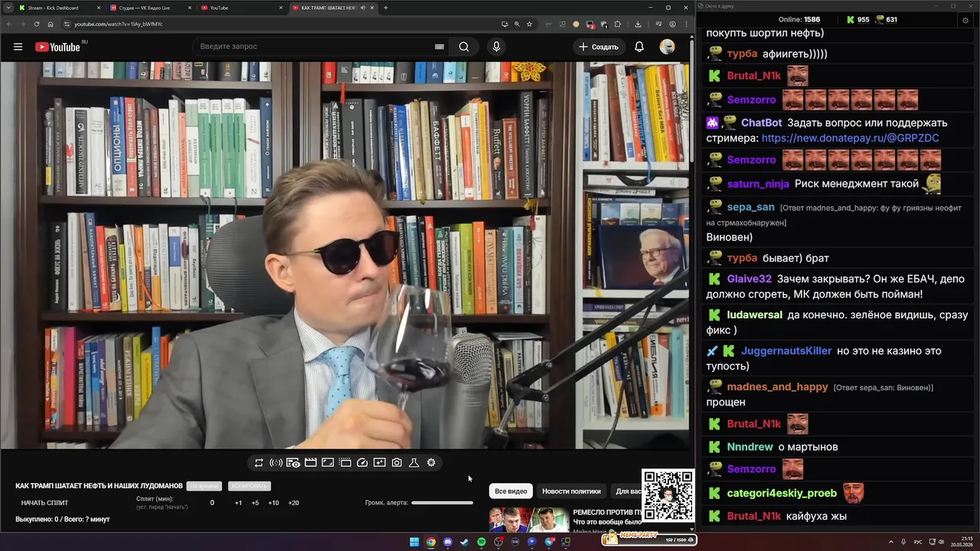Open the YouTube account avatar menu
Viewport: 980px width, 551px height.
click(668, 47)
